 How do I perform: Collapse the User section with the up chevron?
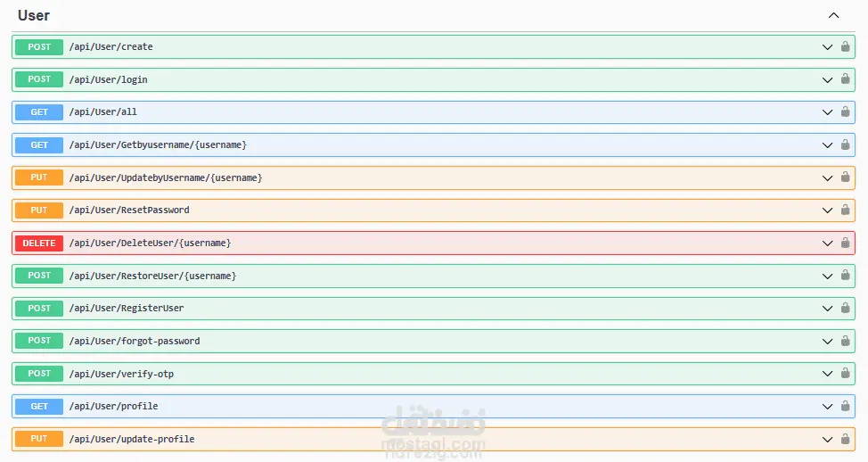833,15
